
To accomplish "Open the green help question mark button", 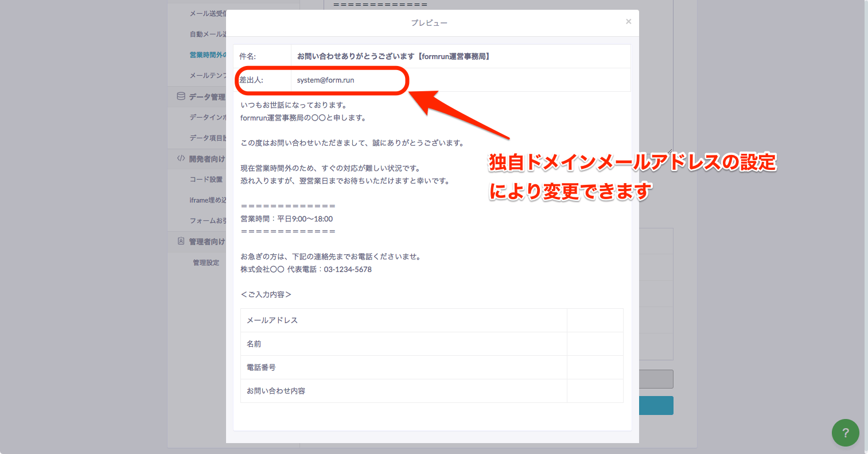I will tap(844, 433).
